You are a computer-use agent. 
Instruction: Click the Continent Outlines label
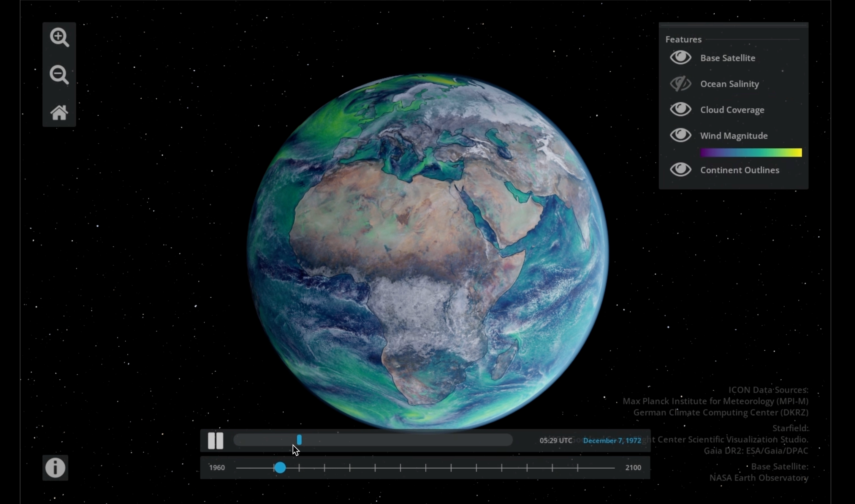tap(740, 170)
